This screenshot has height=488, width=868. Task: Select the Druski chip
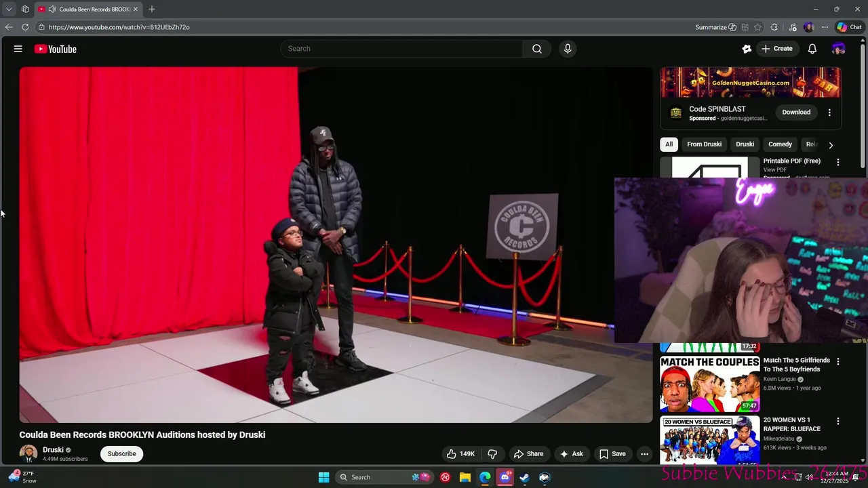[745, 144]
